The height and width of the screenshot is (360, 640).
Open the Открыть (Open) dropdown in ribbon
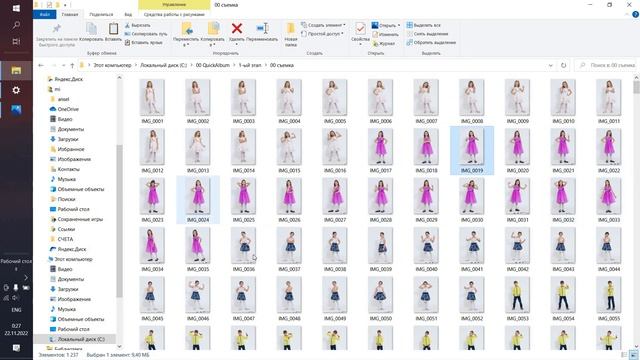(386, 25)
